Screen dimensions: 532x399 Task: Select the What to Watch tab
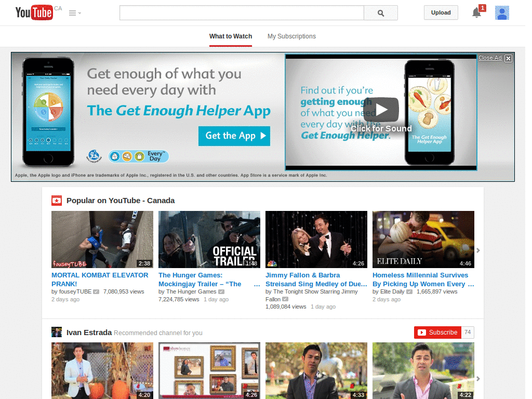click(231, 36)
